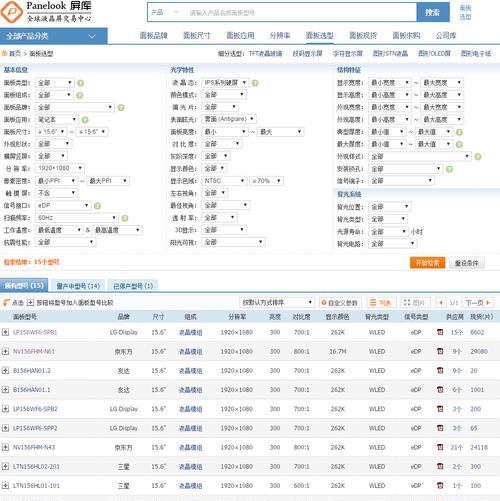Screen dimensions: 500x501
Task: Open the 面板类型 dropdown
Action: tap(55, 83)
